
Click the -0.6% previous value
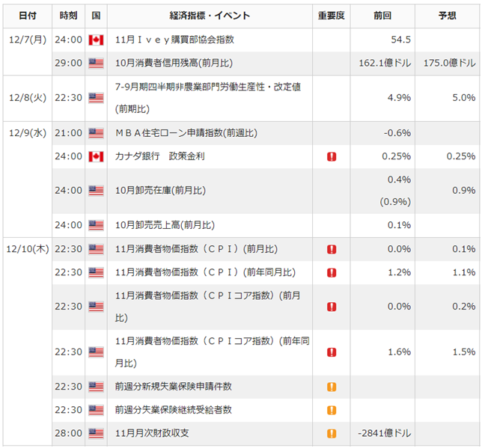(x=397, y=133)
